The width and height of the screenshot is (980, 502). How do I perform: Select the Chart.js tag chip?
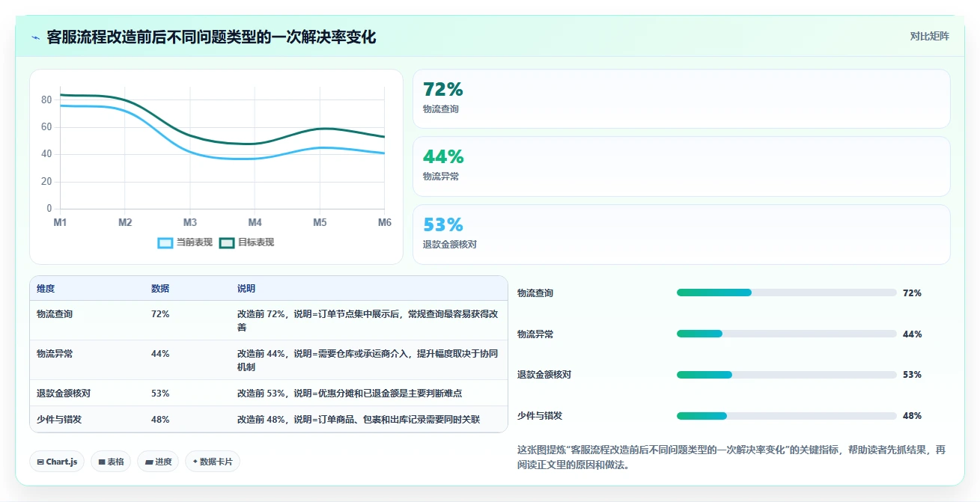coord(57,462)
